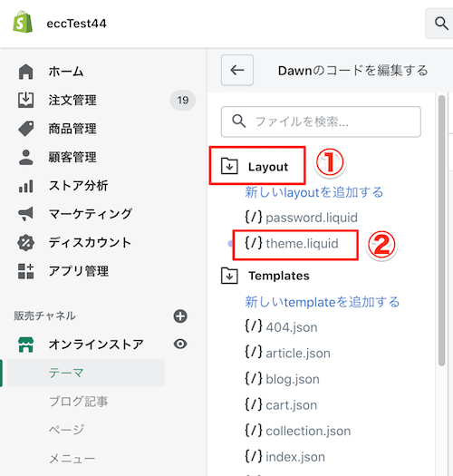Image resolution: width=453 pixels, height=476 pixels.
Task: Open マーケティング in the sidebar
Action: pyautogui.click(x=90, y=214)
